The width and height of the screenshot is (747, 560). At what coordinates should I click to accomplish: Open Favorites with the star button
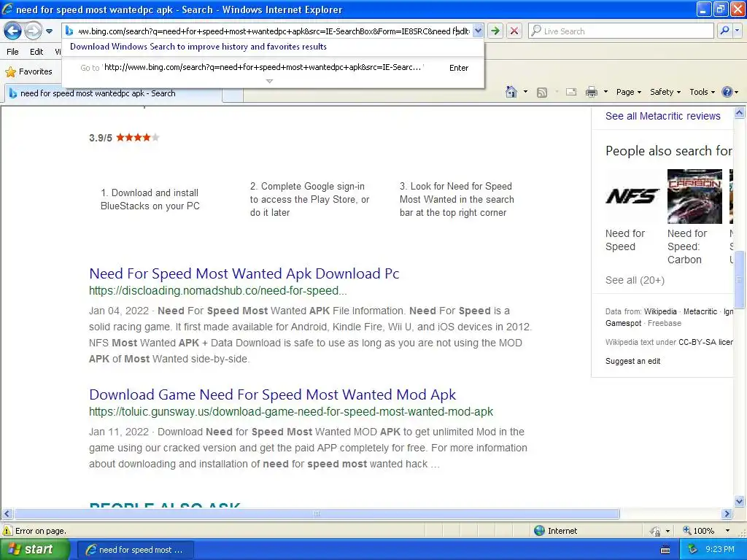click(28, 71)
